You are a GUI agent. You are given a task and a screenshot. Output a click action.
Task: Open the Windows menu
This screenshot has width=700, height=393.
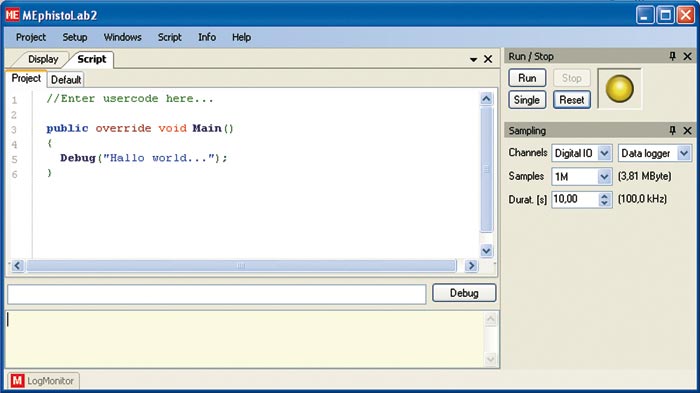(x=122, y=37)
